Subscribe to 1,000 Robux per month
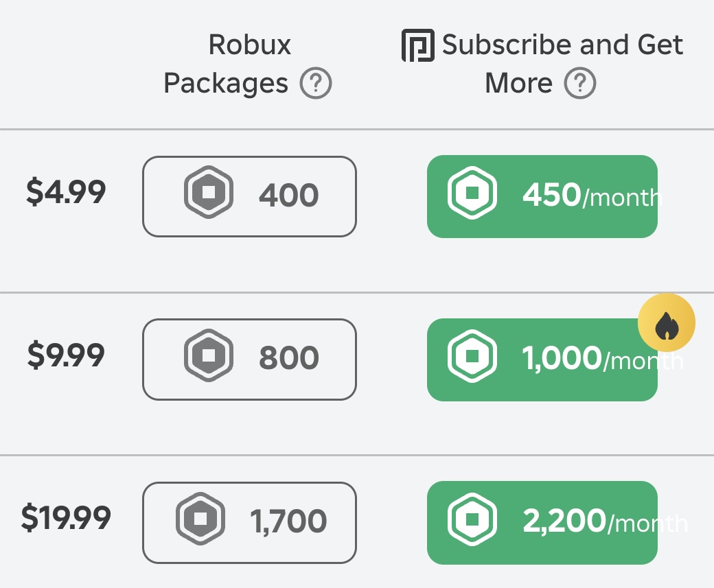The height and width of the screenshot is (588, 714). (x=542, y=360)
